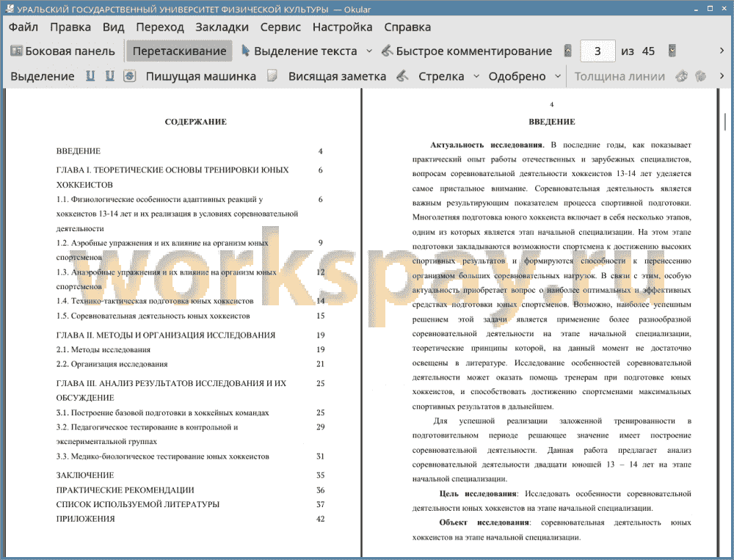The image size is (734, 560).
Task: Click page number 42 beside ПРИЛОЖЕНИЯ
Action: [320, 519]
